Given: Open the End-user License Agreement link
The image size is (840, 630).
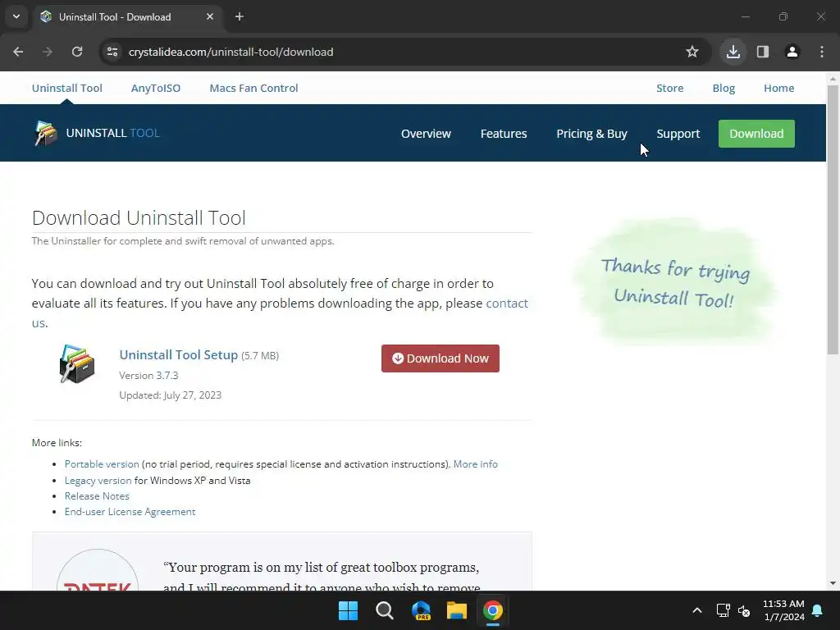Looking at the screenshot, I should [x=130, y=512].
